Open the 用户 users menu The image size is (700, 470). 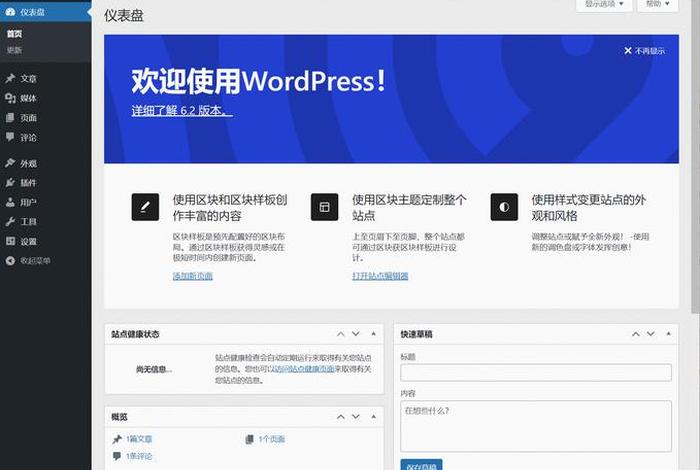point(46,202)
